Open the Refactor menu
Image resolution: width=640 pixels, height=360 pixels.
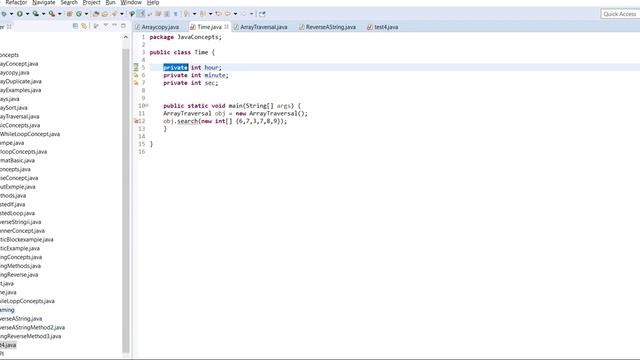tap(16, 2)
